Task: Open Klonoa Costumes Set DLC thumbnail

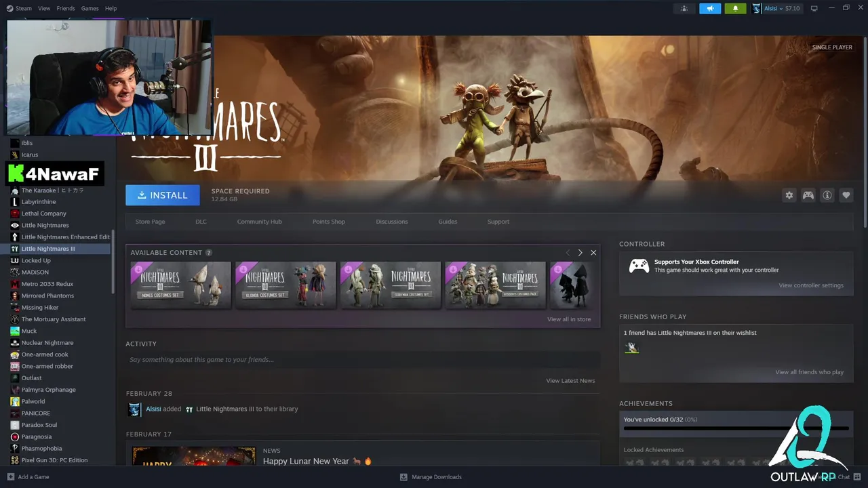Action: [285, 285]
